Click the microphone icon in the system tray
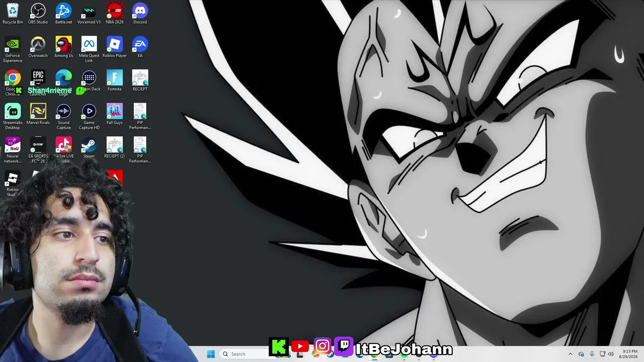 coord(592,354)
